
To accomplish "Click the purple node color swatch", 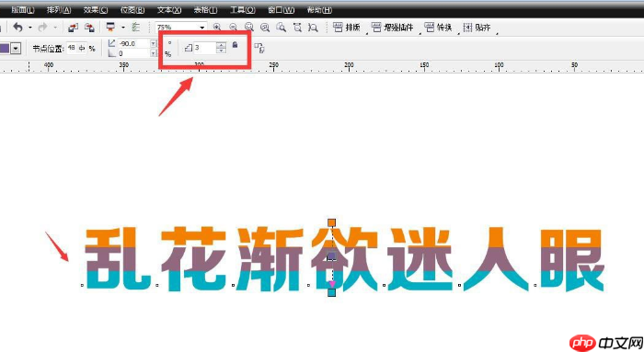I will click(x=5, y=49).
